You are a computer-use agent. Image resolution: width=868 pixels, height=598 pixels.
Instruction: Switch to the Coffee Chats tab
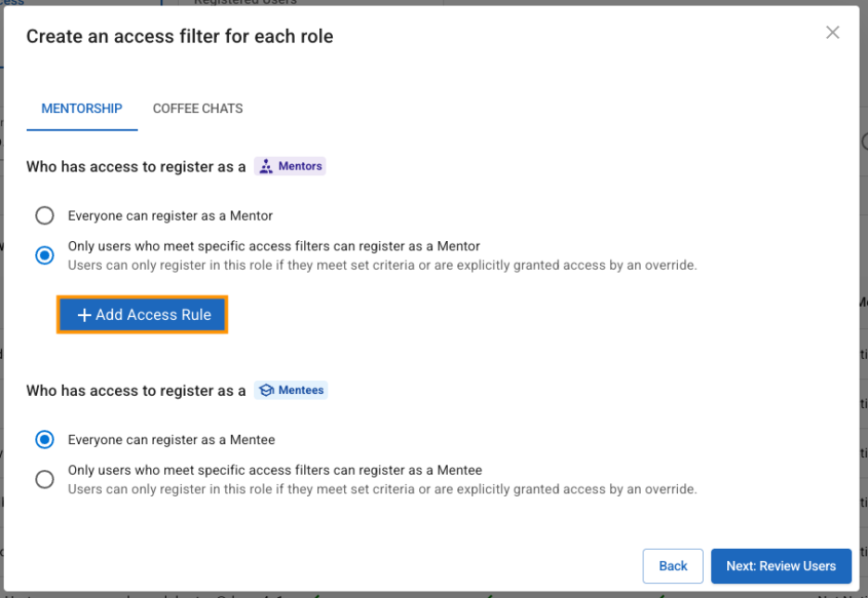coord(198,108)
